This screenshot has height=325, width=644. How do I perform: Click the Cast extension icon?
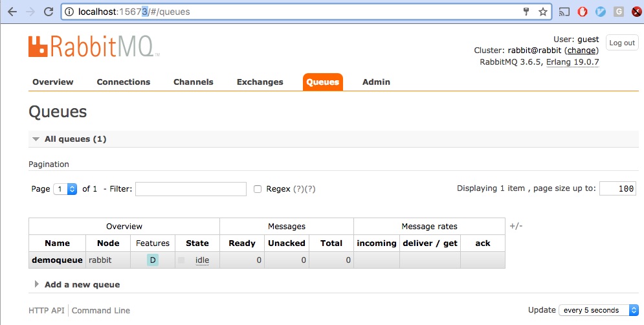point(564,12)
